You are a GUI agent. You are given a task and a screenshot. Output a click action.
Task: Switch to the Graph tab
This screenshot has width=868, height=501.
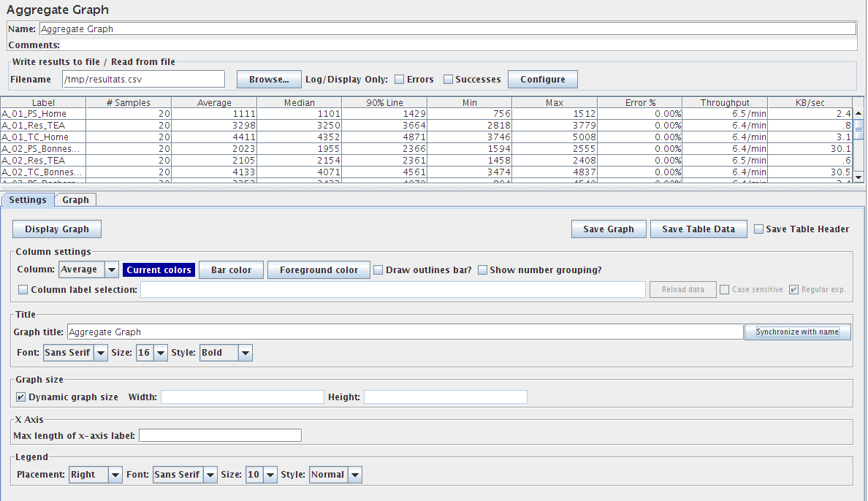tap(75, 199)
